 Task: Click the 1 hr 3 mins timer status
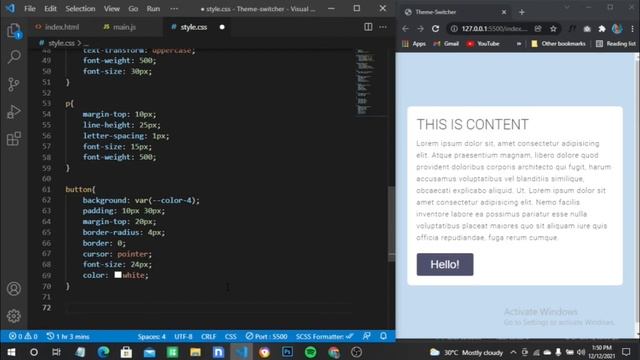click(68, 336)
